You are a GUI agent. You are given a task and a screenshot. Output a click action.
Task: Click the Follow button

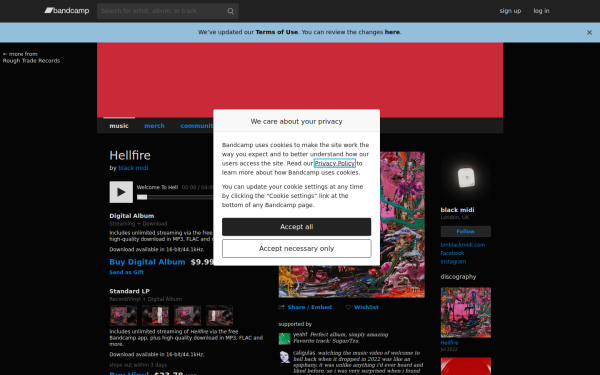pos(465,232)
